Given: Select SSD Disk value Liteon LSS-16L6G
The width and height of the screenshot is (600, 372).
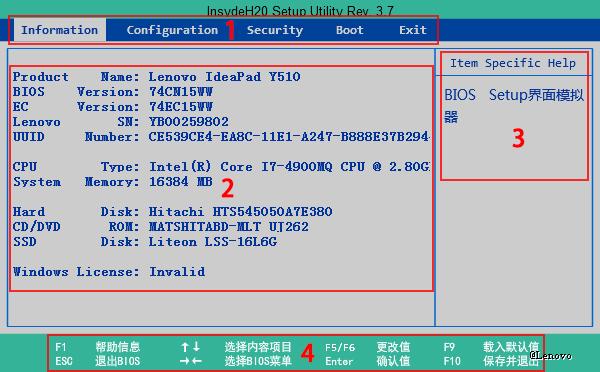Looking at the screenshot, I should (212, 242).
